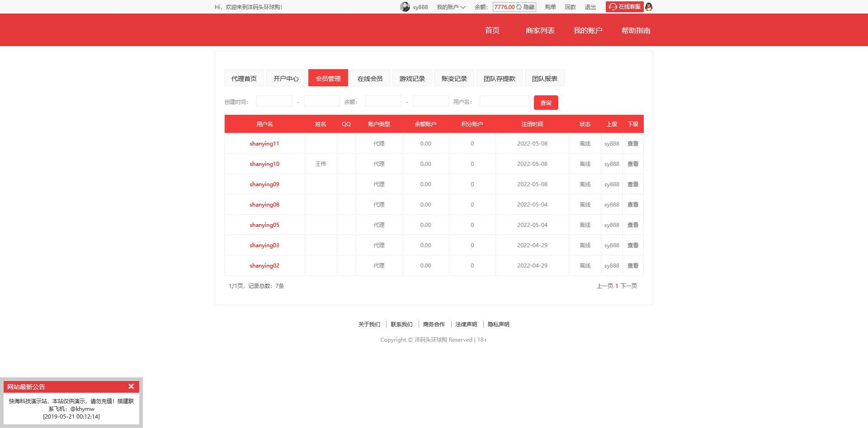The image size is (868, 428).
Task: Close the 网站最新公告 announcement popup
Action: (131, 386)
